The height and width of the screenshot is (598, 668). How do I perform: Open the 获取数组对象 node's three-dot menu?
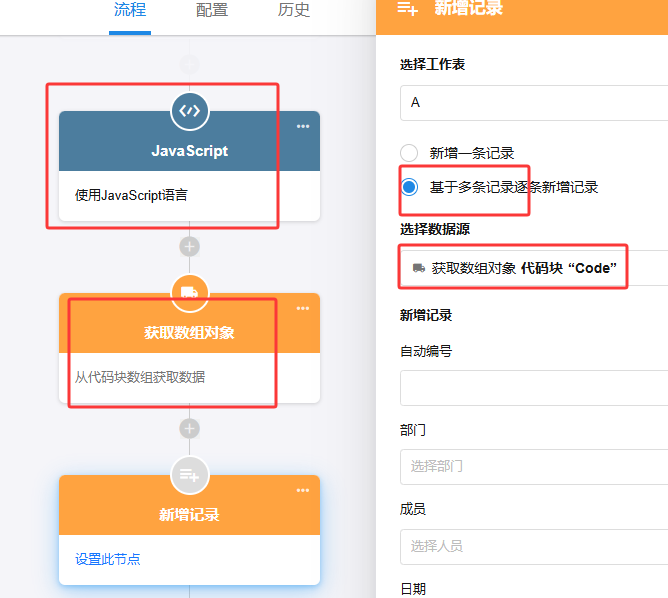coord(303,308)
